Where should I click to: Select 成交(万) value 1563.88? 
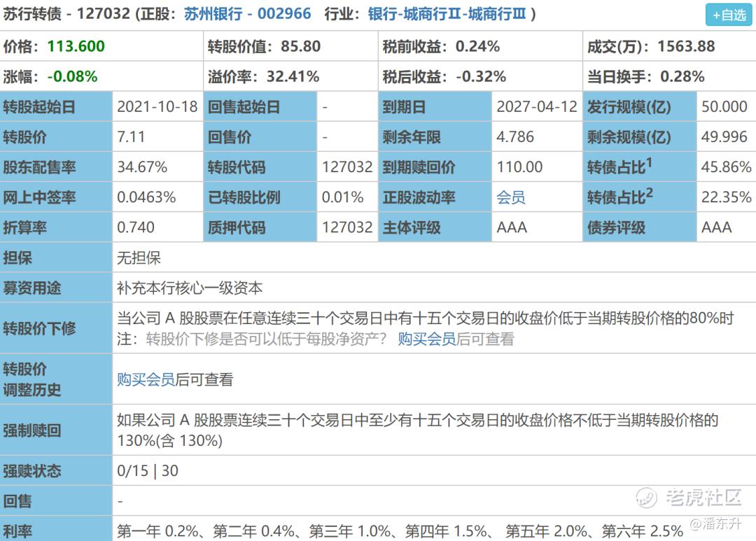[x=686, y=46]
